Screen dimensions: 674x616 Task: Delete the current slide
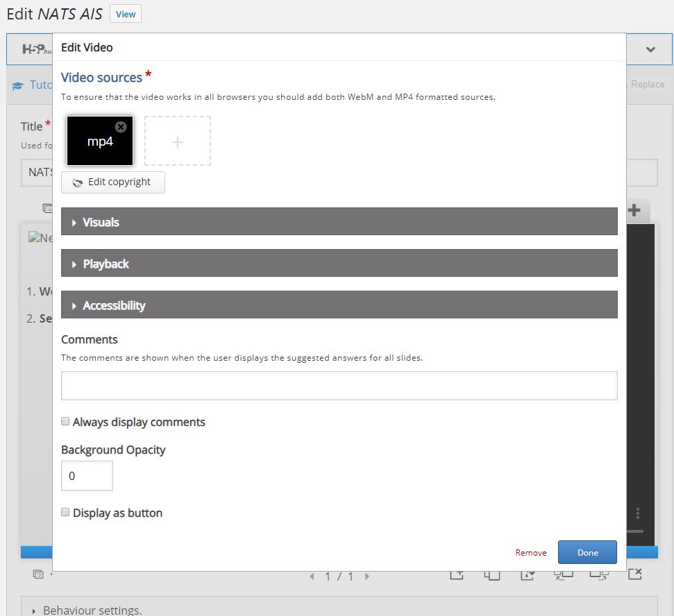point(635,574)
